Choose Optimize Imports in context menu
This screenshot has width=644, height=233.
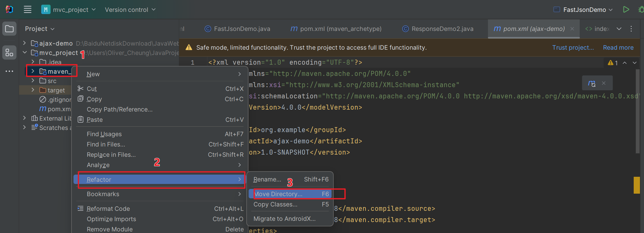pyautogui.click(x=160, y=219)
